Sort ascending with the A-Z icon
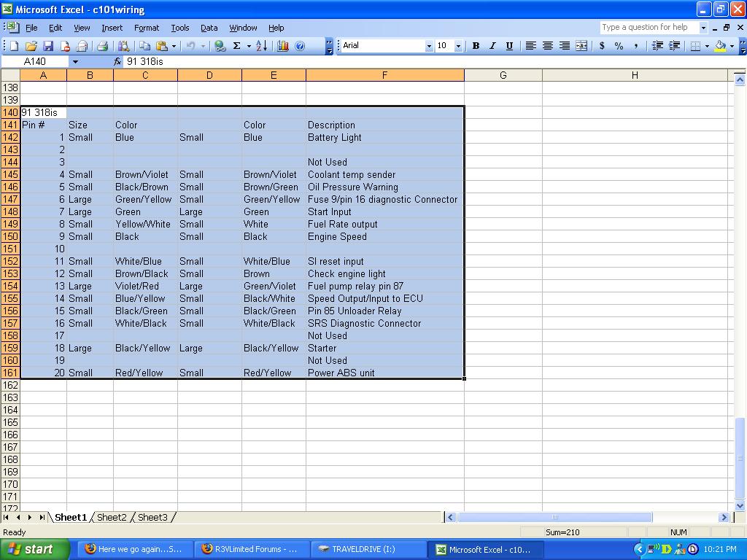Viewport: 747px width, 560px height. (x=262, y=45)
